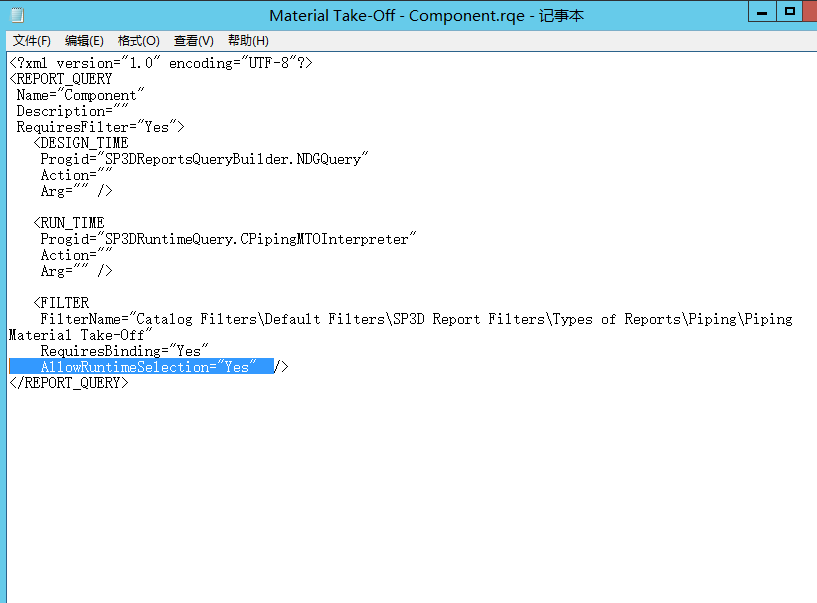Screen dimensions: 817x603
Task: Click the Description="" line
Action: (72, 112)
